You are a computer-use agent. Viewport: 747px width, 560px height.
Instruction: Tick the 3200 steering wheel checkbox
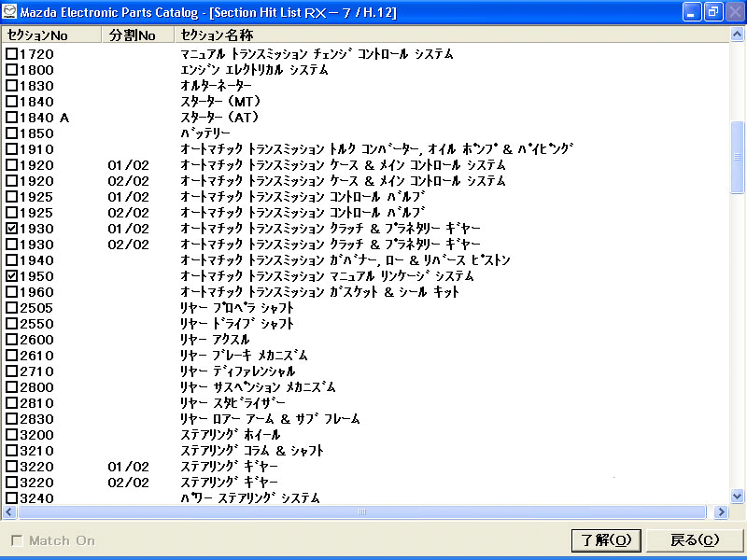[11, 435]
